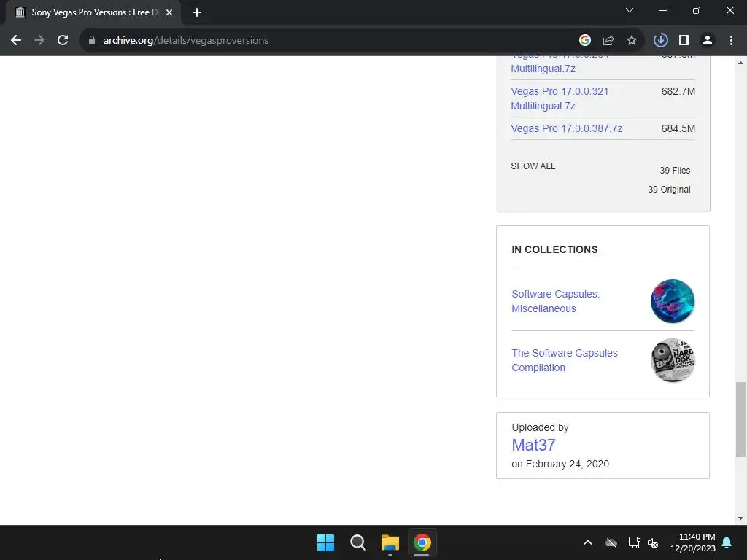Click the Chrome taskbar icon
747x560 pixels.
422,542
